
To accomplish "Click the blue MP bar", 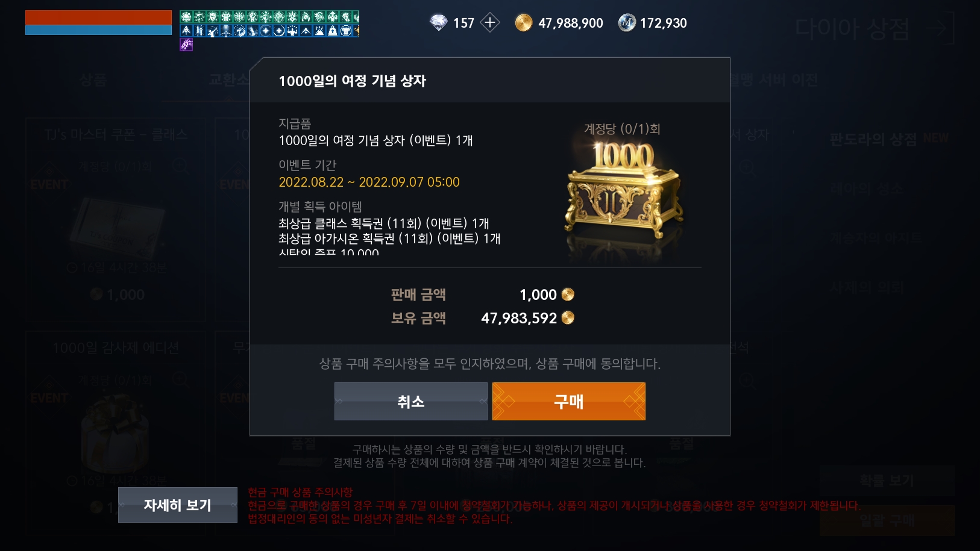I will pos(98,30).
